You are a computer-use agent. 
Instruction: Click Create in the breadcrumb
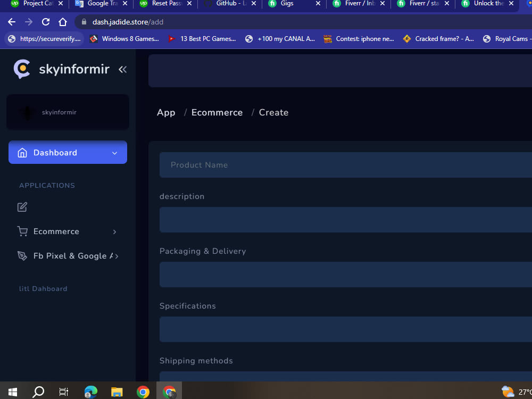point(274,113)
